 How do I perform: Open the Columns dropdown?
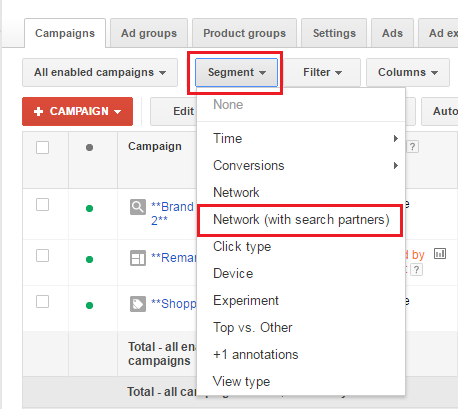408,72
